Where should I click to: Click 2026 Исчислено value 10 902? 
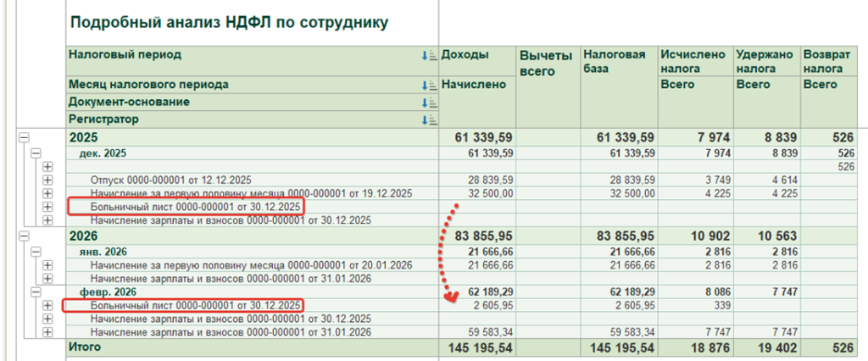[x=712, y=236]
